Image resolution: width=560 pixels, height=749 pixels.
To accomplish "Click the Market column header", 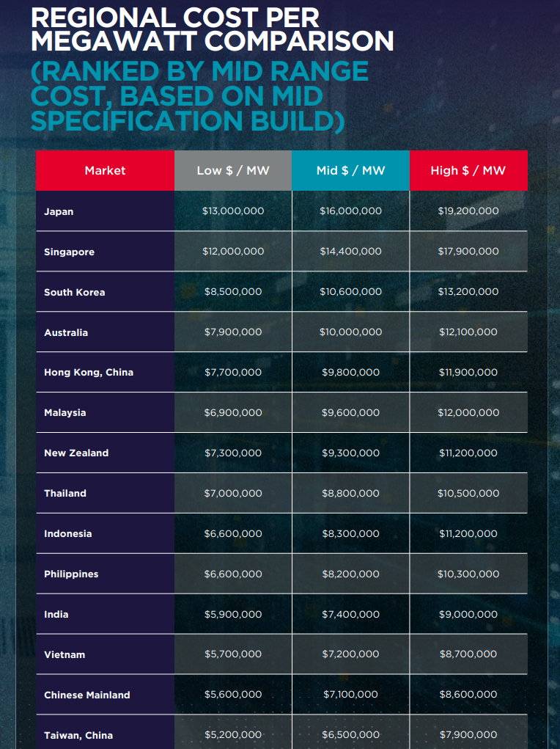I will (x=105, y=170).
